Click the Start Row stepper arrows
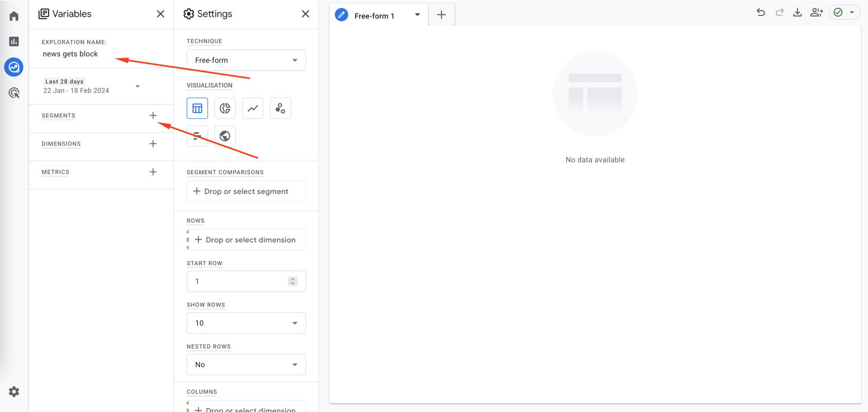This screenshot has height=412, width=868. [x=293, y=281]
